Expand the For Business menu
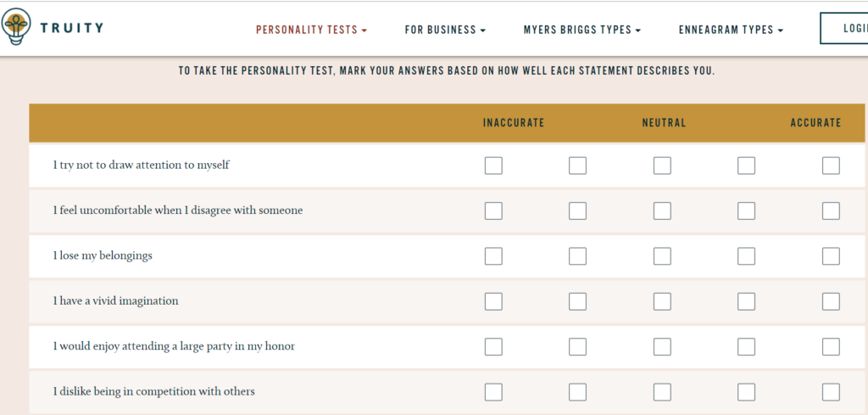The height and width of the screenshot is (415, 868). point(445,30)
